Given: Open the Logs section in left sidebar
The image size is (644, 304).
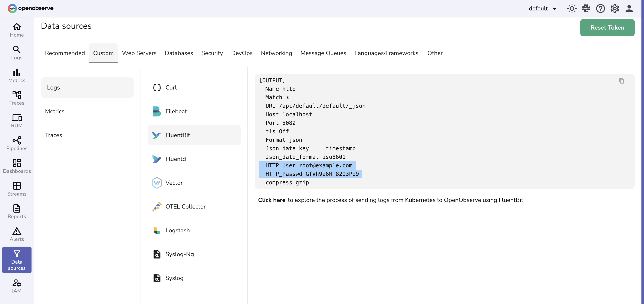Looking at the screenshot, I should tap(16, 53).
